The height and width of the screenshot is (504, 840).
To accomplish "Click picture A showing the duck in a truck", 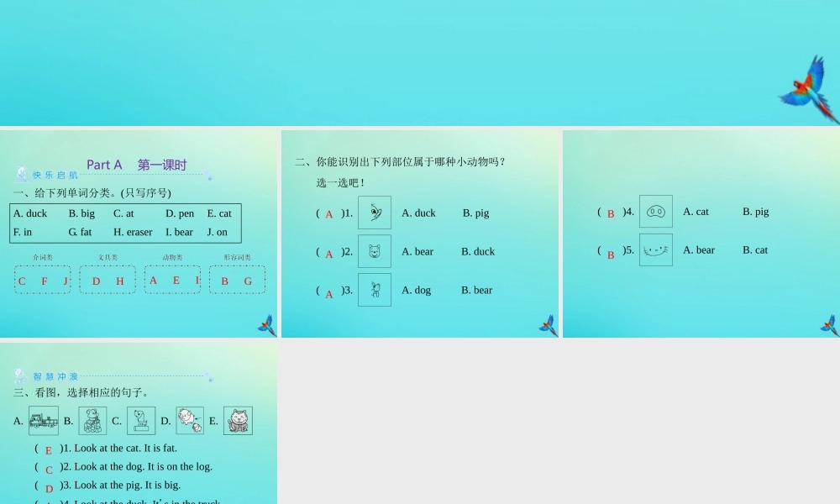I will 44,421.
